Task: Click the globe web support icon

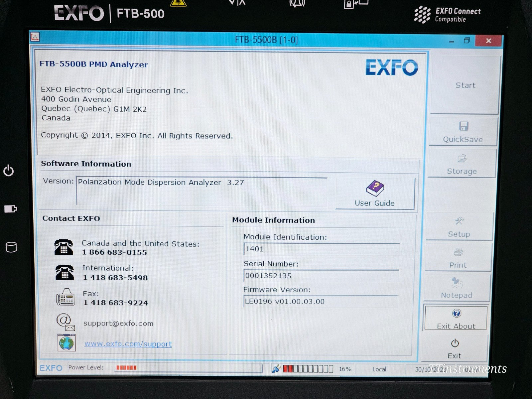Action: click(66, 342)
